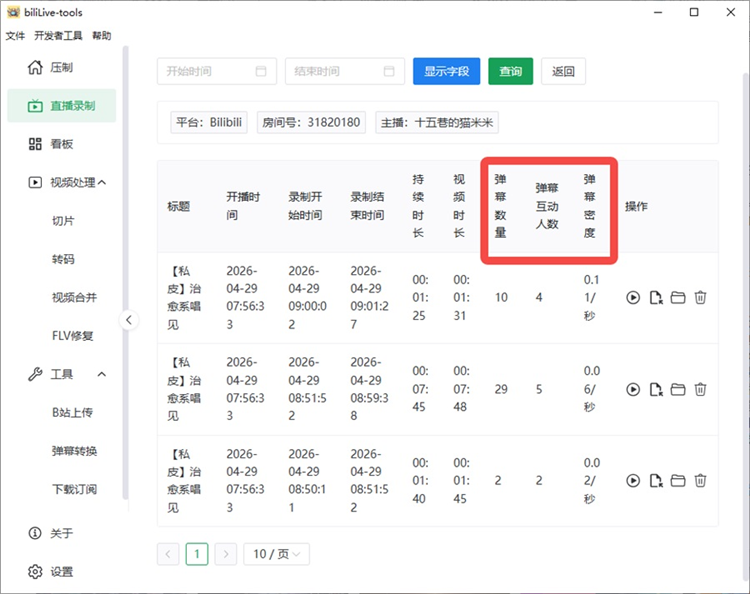Open the 帮助 menu
750x594 pixels.
[x=101, y=36]
